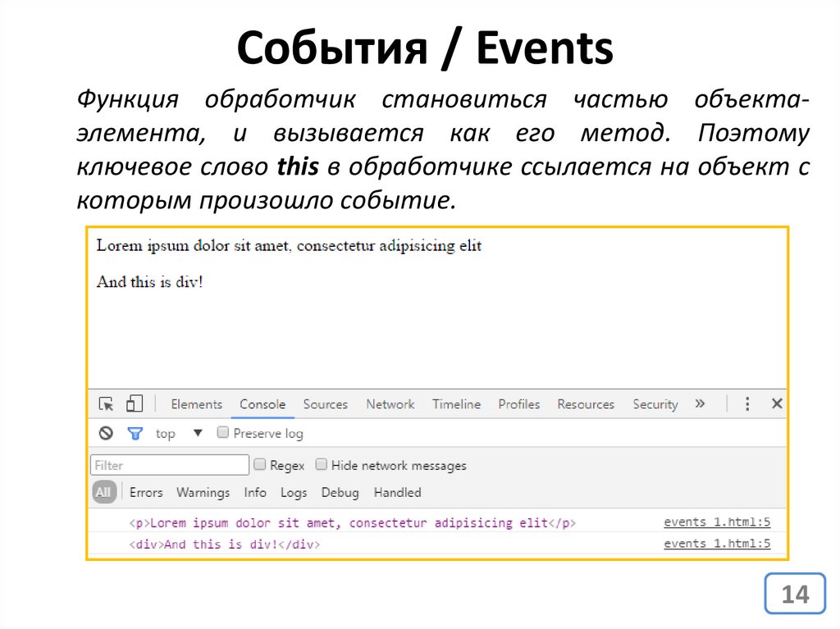Check the Regex filter option
The height and width of the screenshot is (629, 840).
point(260,465)
